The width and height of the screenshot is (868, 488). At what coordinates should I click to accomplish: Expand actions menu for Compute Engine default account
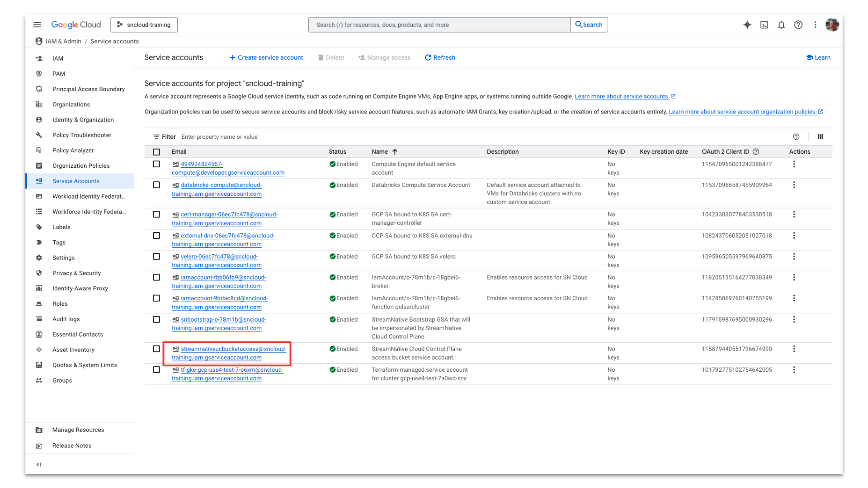point(794,164)
